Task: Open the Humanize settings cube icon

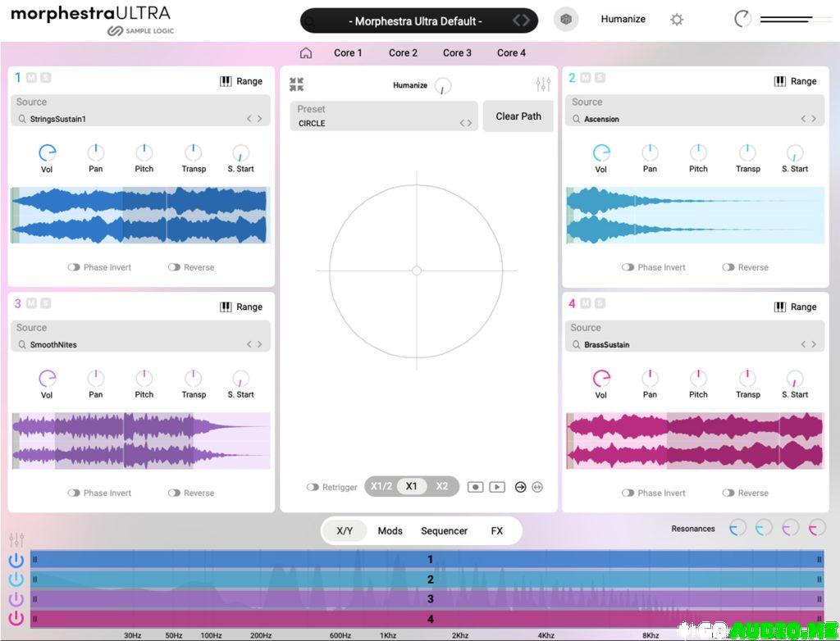Action: coord(565,19)
